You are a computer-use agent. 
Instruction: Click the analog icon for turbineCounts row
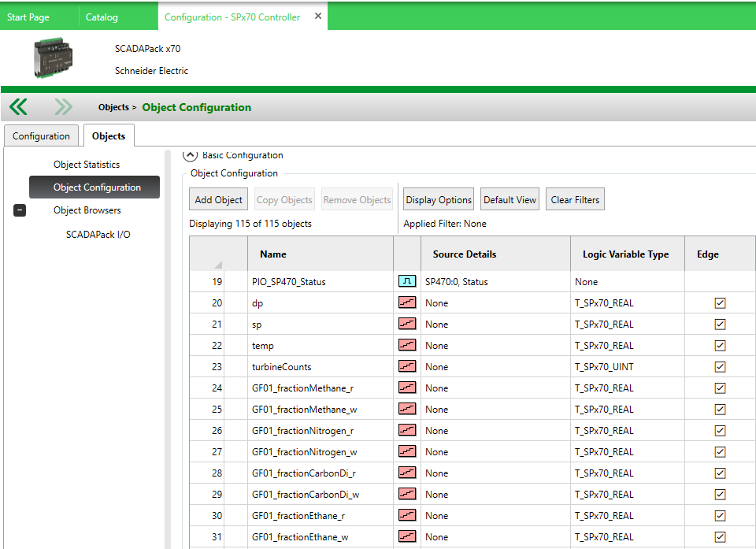tap(407, 366)
